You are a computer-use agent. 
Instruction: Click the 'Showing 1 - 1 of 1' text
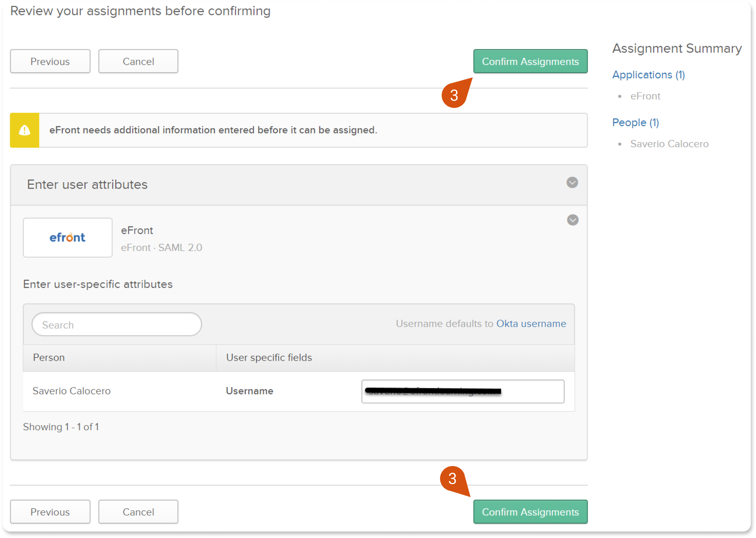[x=61, y=427]
